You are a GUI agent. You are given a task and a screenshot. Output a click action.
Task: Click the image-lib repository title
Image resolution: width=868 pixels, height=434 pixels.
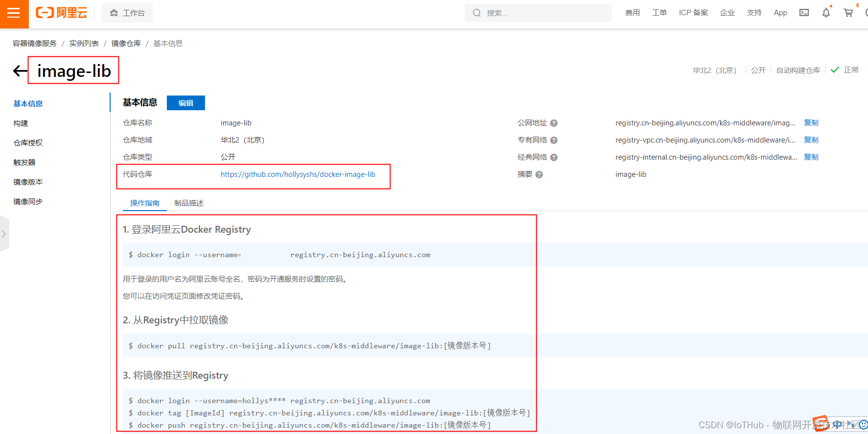tap(74, 71)
